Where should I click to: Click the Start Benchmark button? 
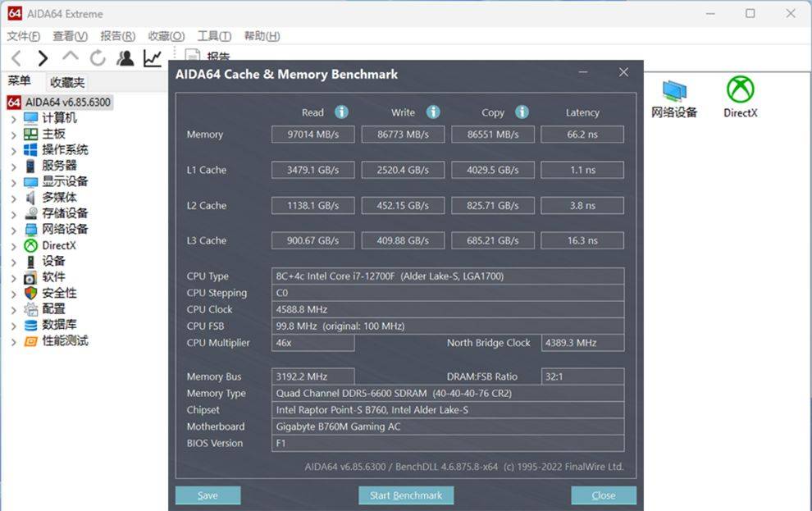point(406,495)
